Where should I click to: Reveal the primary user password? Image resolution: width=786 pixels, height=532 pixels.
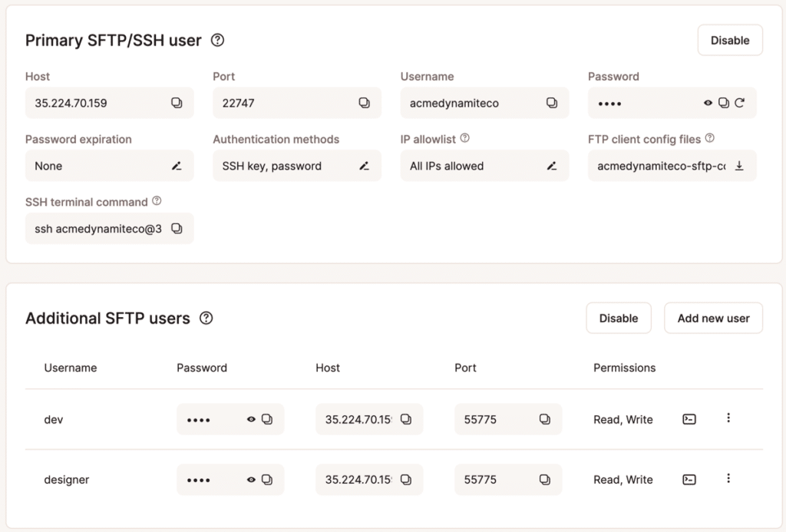coord(708,103)
